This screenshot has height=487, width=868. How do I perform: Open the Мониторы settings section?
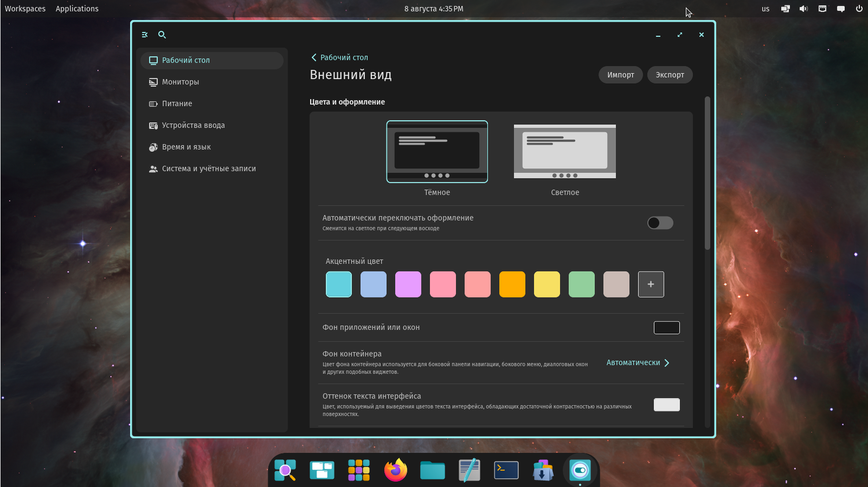point(212,82)
